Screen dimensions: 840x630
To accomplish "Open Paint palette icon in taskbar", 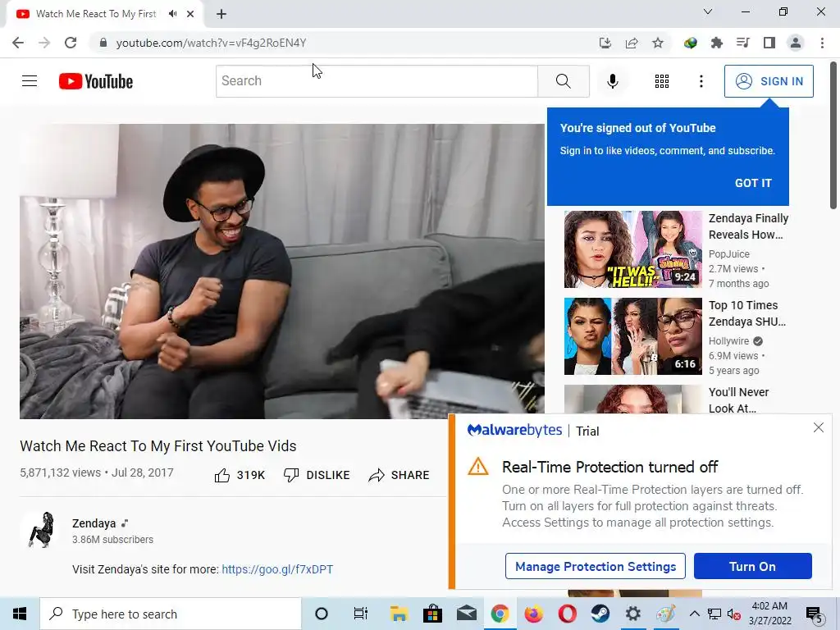I will point(666,614).
